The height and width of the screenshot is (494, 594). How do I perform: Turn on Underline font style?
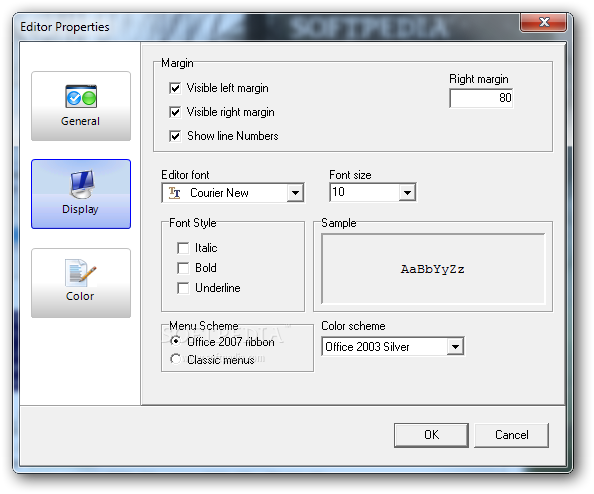[x=183, y=288]
